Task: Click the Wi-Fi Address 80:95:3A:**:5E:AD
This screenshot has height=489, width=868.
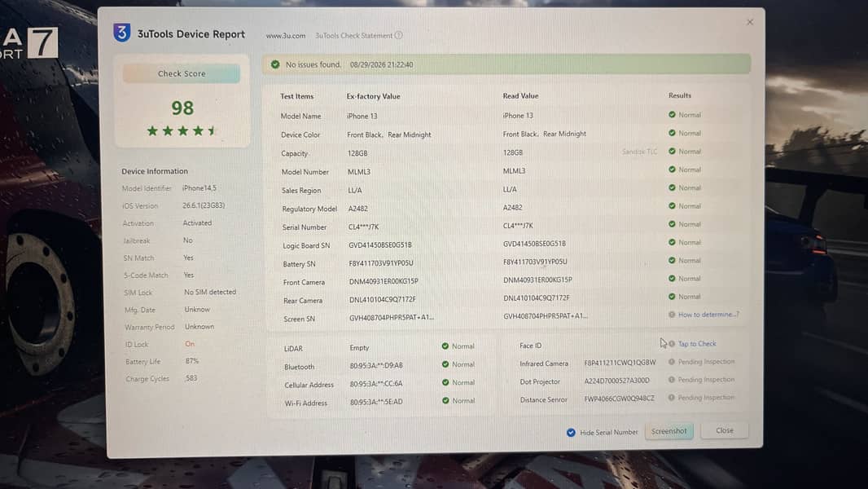Action: tap(376, 402)
